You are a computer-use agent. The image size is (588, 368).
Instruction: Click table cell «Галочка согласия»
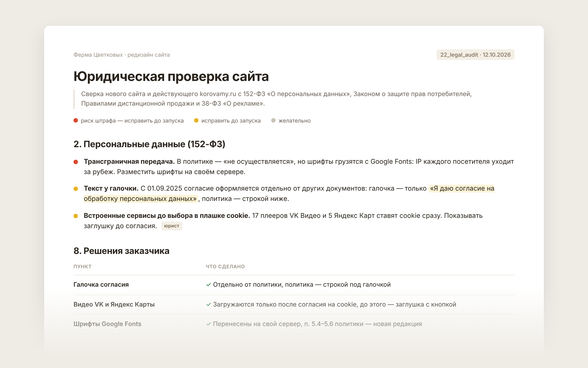(x=101, y=284)
